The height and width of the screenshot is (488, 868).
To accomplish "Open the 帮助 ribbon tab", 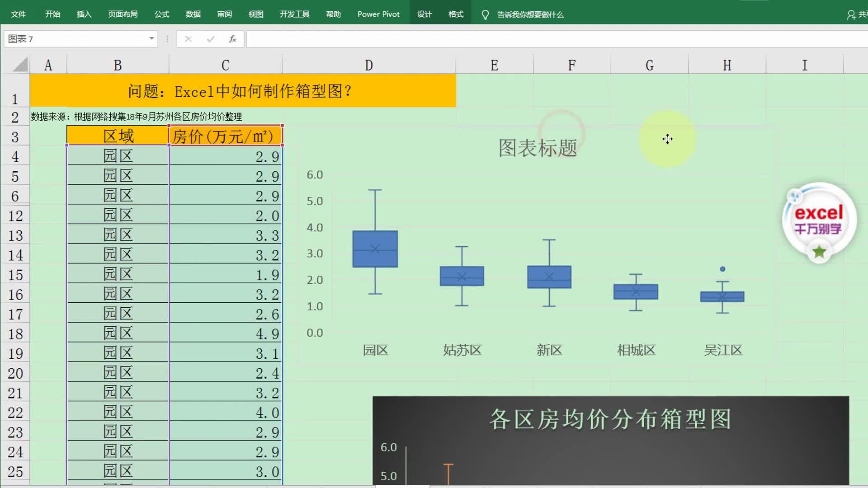I will (x=333, y=14).
